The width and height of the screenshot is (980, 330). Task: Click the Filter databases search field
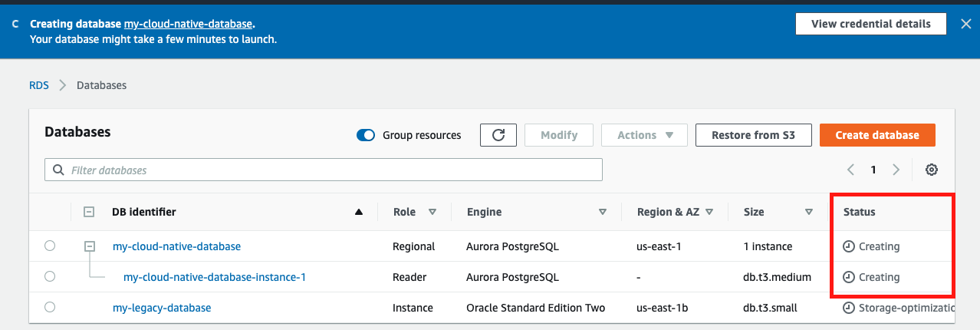[324, 170]
